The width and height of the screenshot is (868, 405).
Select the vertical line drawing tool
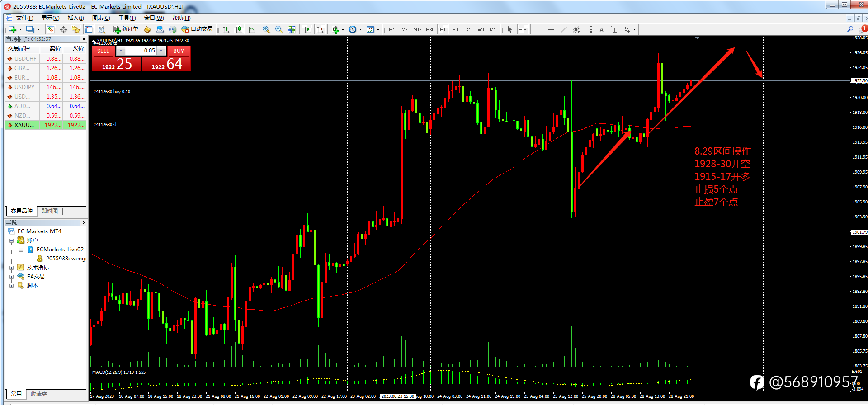(x=538, y=29)
